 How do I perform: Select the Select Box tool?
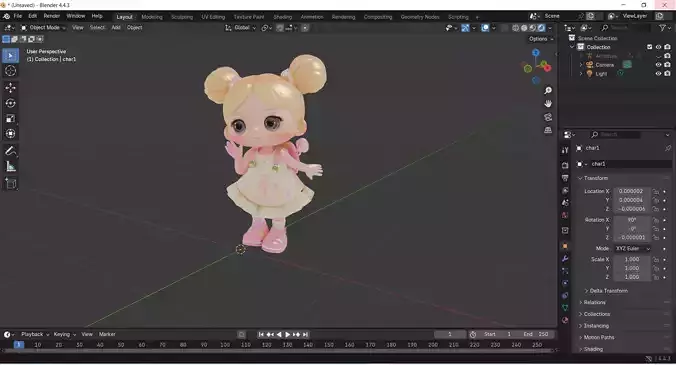(10, 56)
